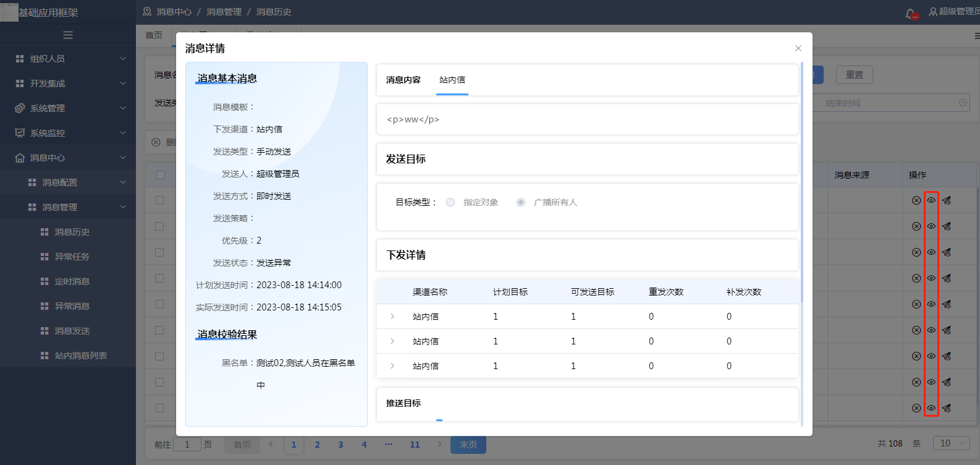Click the 组织人员 grid icon
Screen dimensions: 980x465
[x=20, y=59]
